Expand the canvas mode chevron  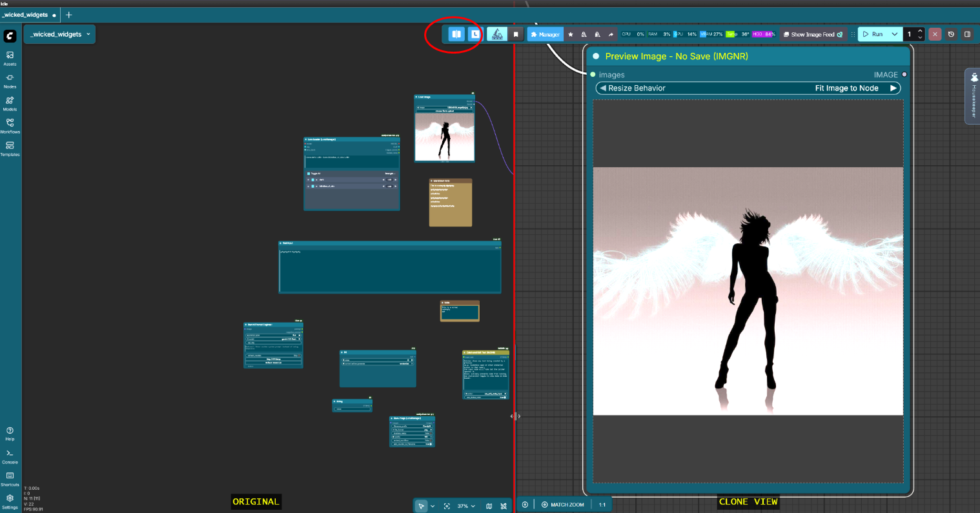tap(433, 506)
